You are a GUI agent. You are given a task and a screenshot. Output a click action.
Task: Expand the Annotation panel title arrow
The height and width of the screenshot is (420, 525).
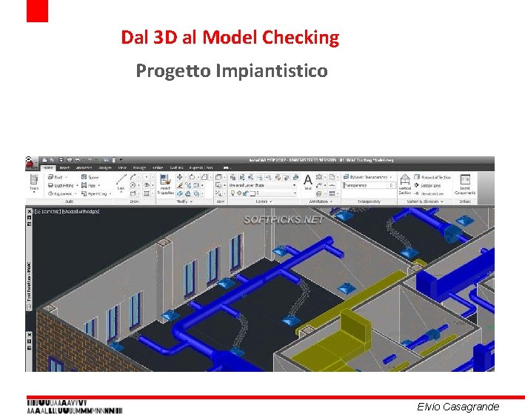(x=331, y=201)
